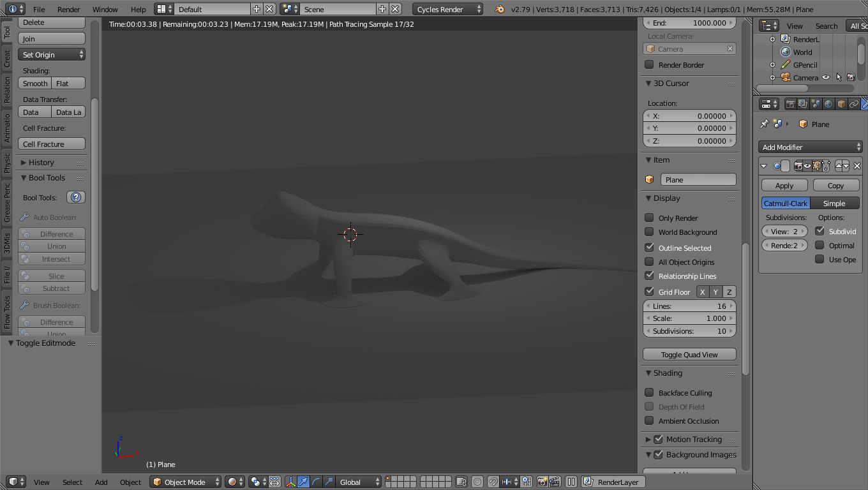Uncheck Relationship Lines
The width and height of the screenshot is (868, 490).
(x=649, y=276)
